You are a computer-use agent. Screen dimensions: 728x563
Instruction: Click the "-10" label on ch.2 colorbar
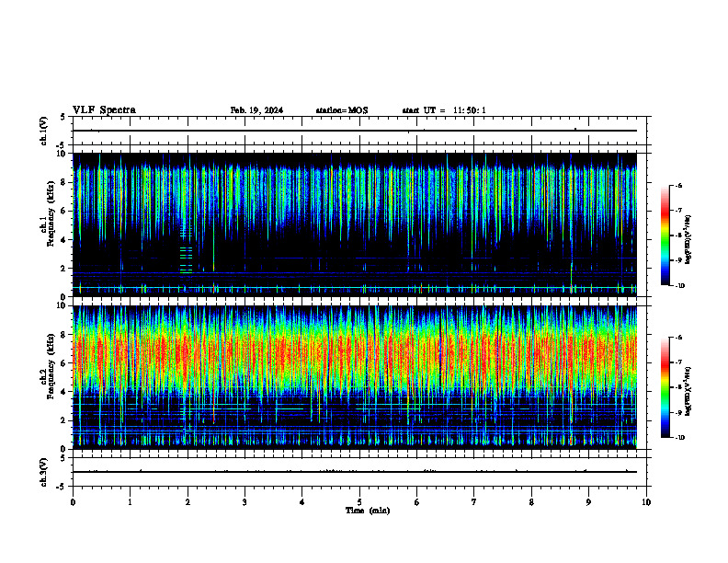(679, 437)
